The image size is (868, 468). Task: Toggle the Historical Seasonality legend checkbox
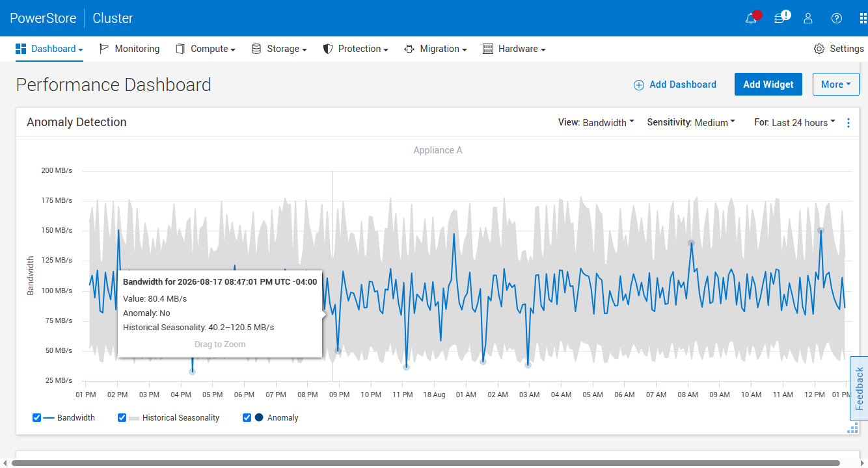[122, 417]
